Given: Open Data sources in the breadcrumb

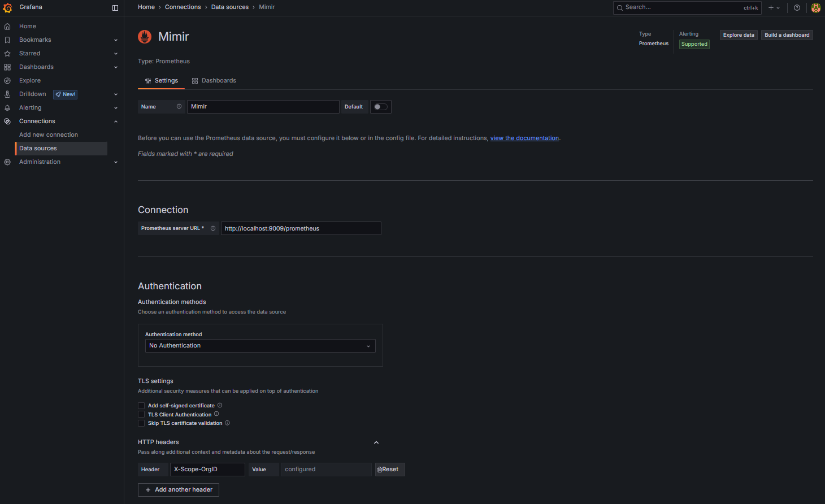Looking at the screenshot, I should [x=230, y=7].
